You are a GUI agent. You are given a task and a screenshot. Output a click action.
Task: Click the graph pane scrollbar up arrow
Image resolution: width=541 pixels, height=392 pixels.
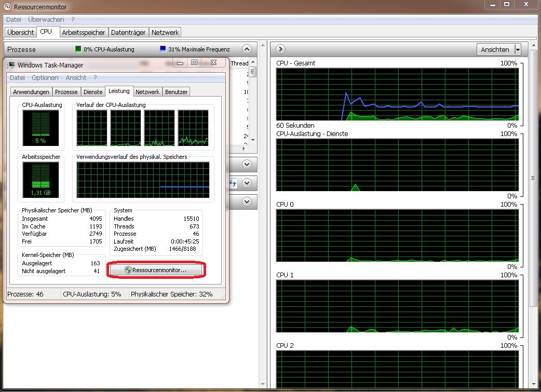click(533, 46)
